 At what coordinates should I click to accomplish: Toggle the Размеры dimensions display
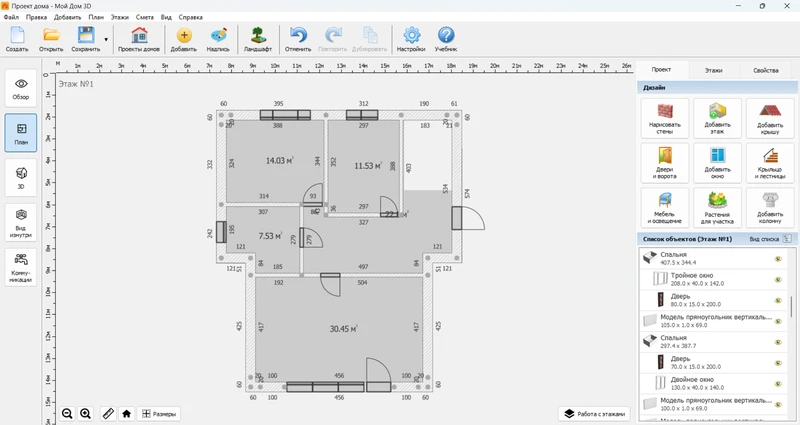pyautogui.click(x=159, y=414)
